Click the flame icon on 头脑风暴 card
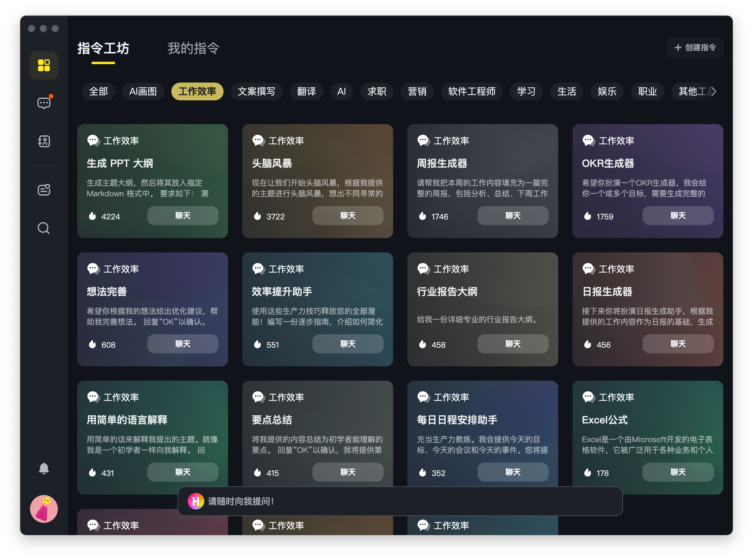Viewport: 753px width, 560px height. click(x=257, y=216)
